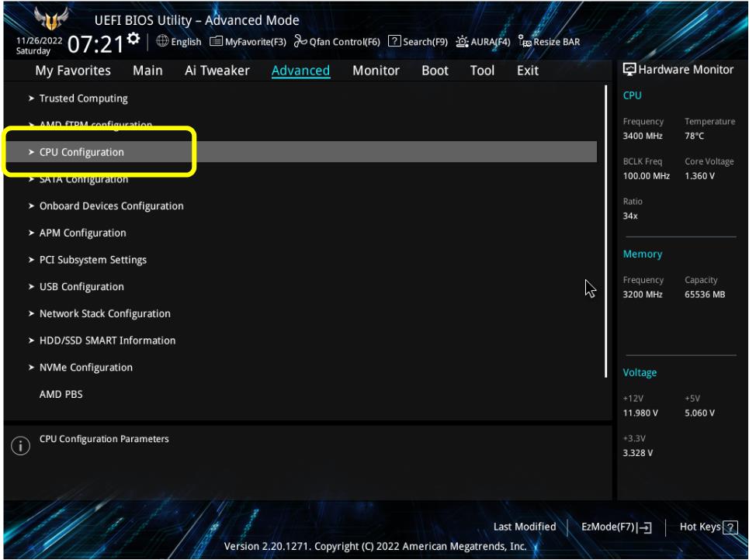Open the Hot Keys question mark icon
This screenshot has height=560, width=749.
point(730,527)
